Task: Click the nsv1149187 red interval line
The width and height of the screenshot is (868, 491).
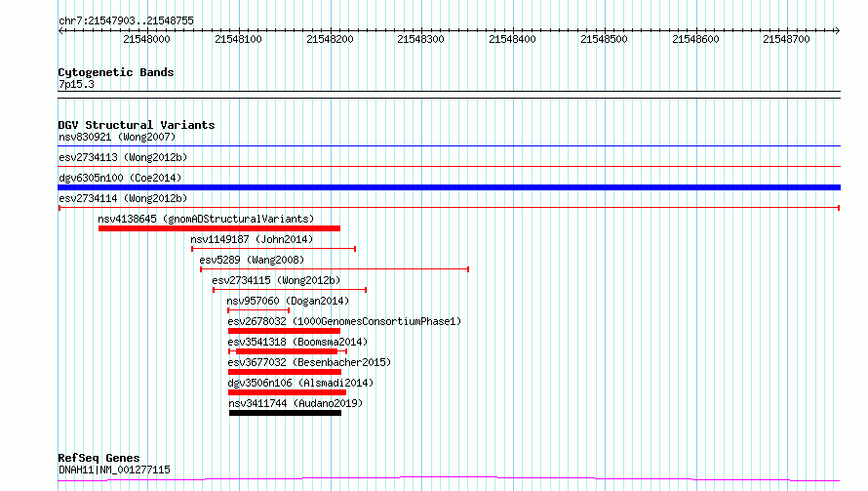Action: tap(273, 249)
